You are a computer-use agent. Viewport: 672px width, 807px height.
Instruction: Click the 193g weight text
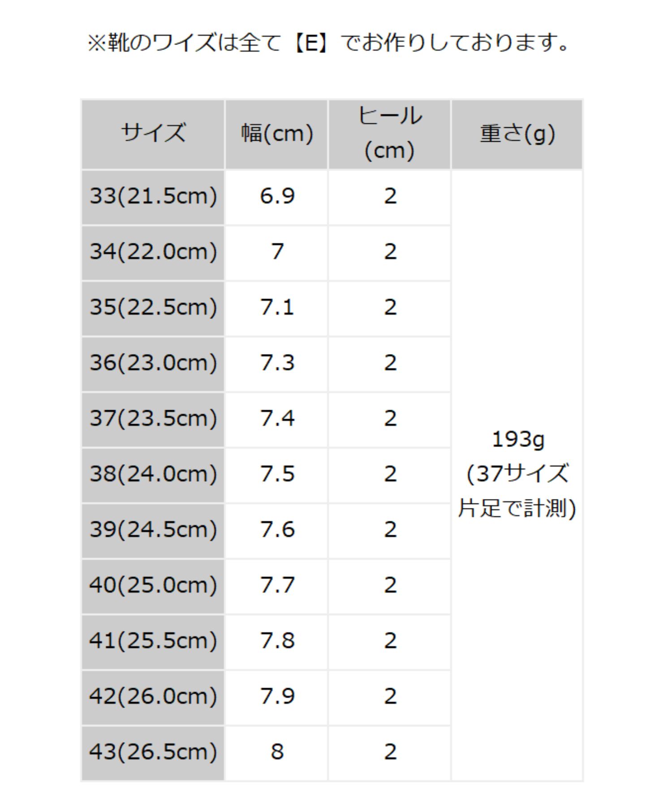point(517,440)
